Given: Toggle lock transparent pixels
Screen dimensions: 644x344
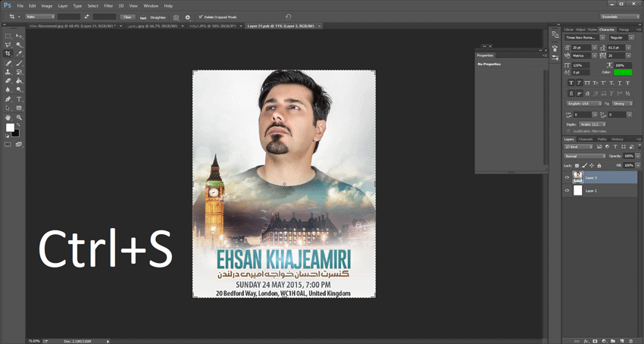Looking at the screenshot, I should tap(577, 166).
